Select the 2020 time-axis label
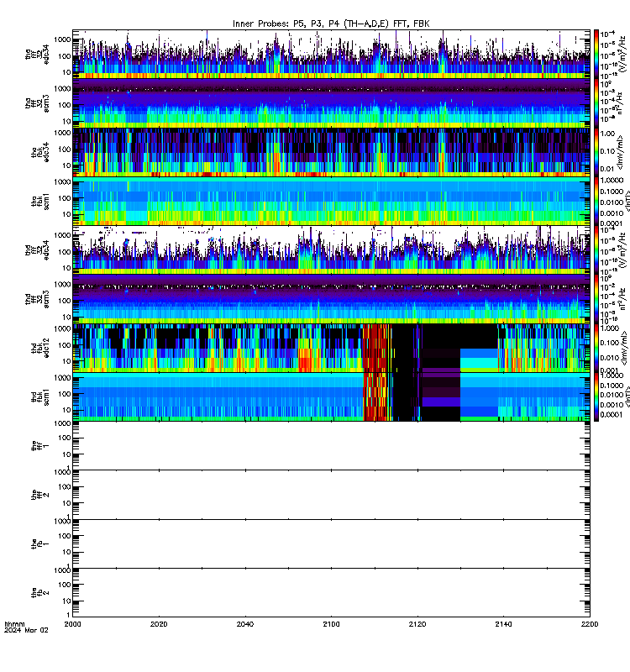The image size is (630, 672). (x=159, y=624)
